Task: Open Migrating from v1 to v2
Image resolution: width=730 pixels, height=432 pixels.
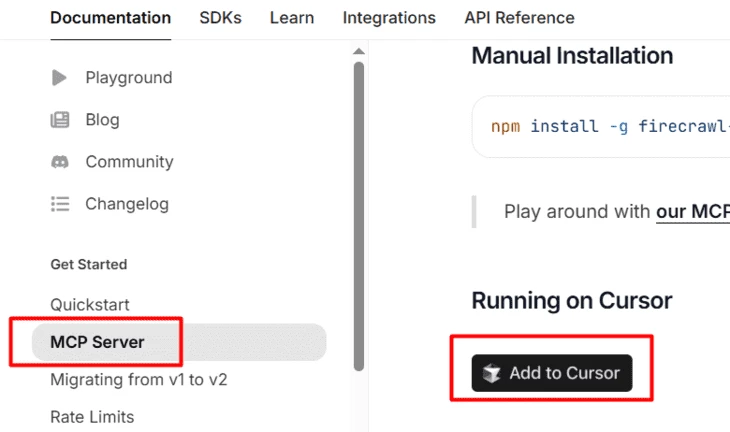Action: coord(139,380)
